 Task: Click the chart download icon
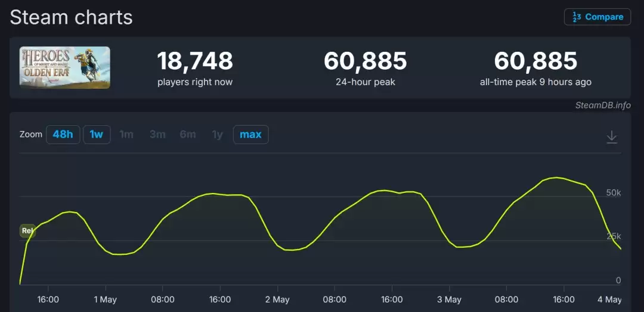[612, 137]
